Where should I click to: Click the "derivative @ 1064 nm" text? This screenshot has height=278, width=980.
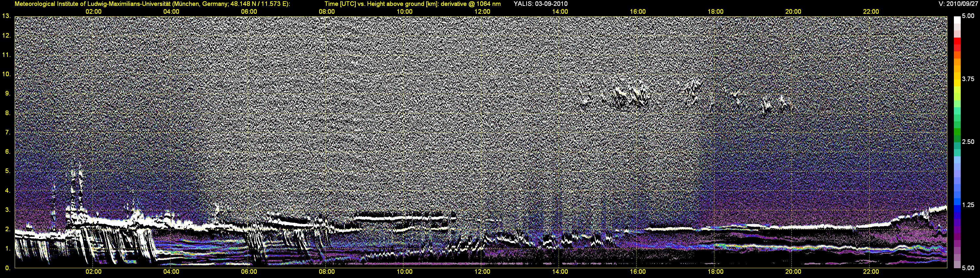pos(471,4)
